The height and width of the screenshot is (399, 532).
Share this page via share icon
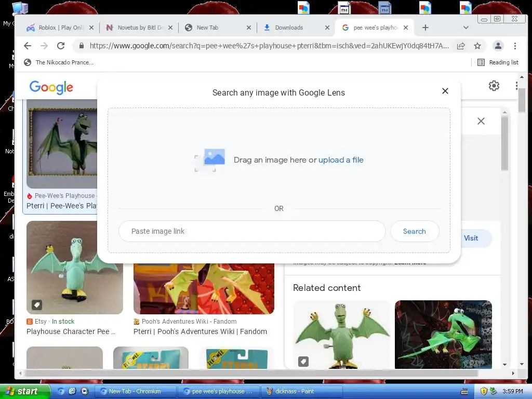pos(461,46)
